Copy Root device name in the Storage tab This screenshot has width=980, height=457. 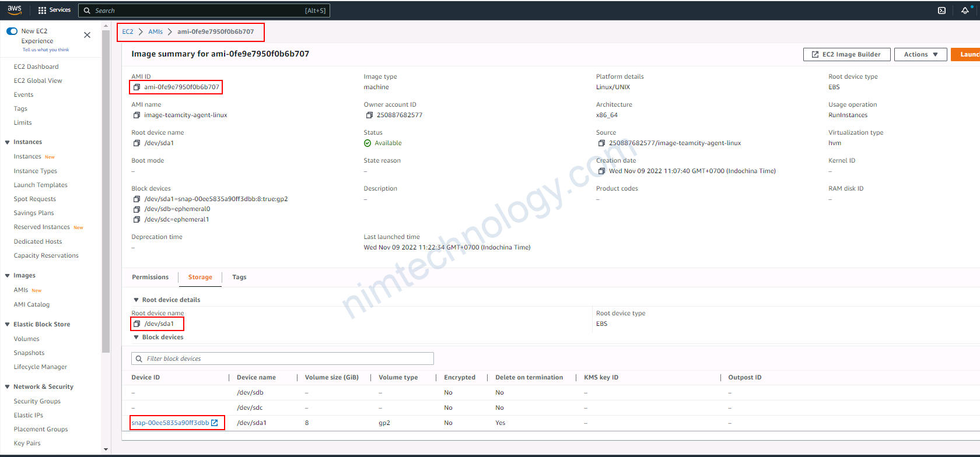point(136,324)
